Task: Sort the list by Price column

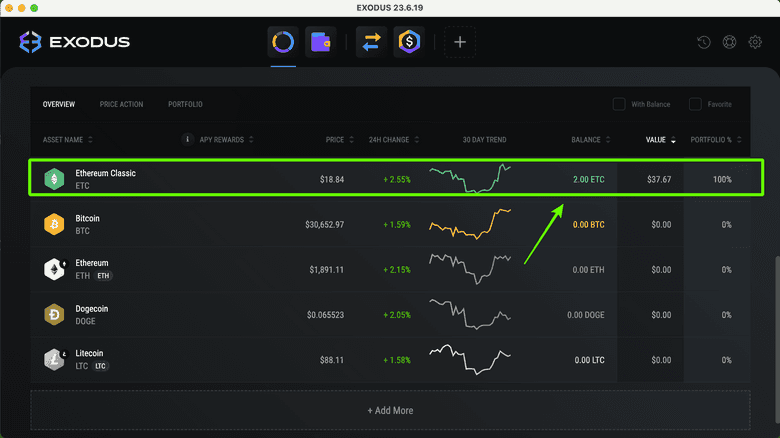Action: [335, 140]
